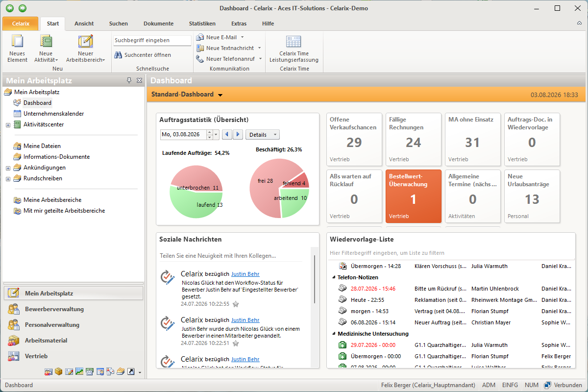Switch to the Statistiken ribbon tab
Screen dimensions: 588x392
[x=202, y=24]
